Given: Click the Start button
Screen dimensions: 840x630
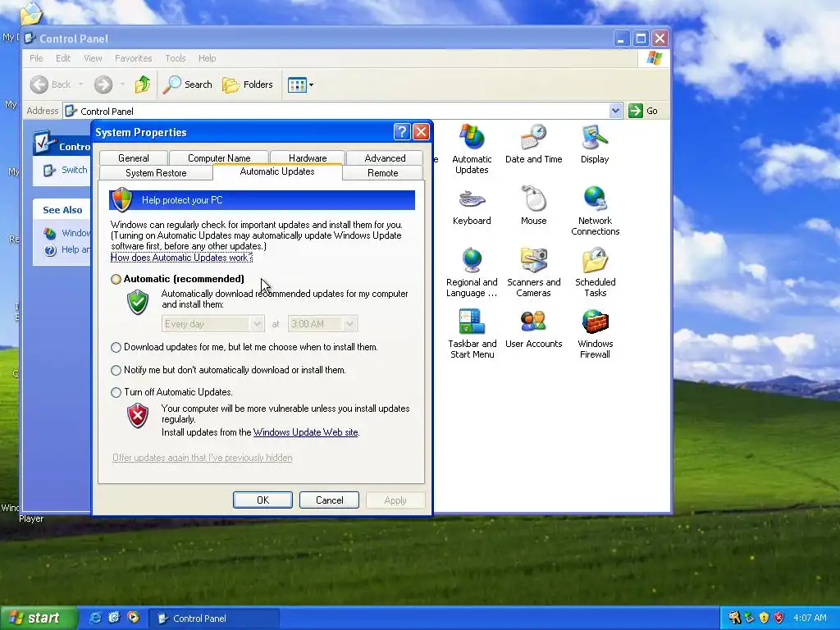Looking at the screenshot, I should tap(39, 618).
